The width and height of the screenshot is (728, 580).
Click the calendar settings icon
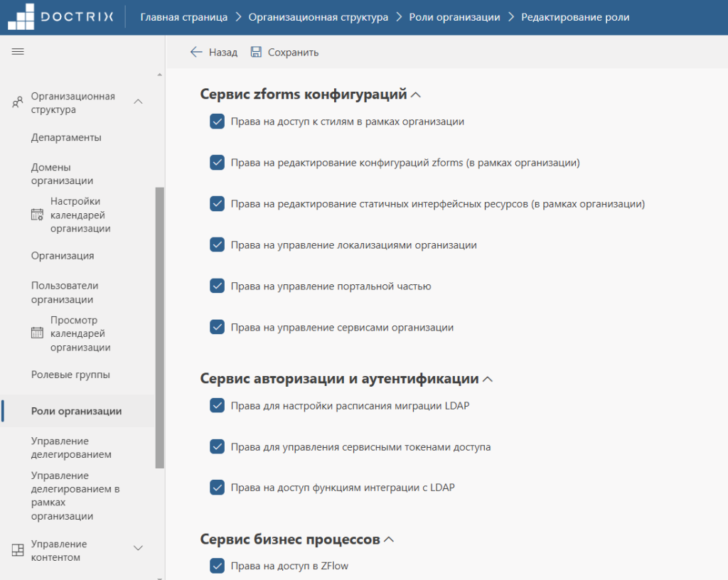pos(37,215)
